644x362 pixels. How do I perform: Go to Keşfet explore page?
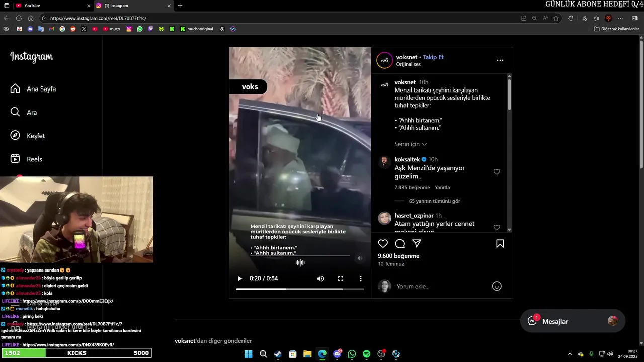[x=28, y=136]
